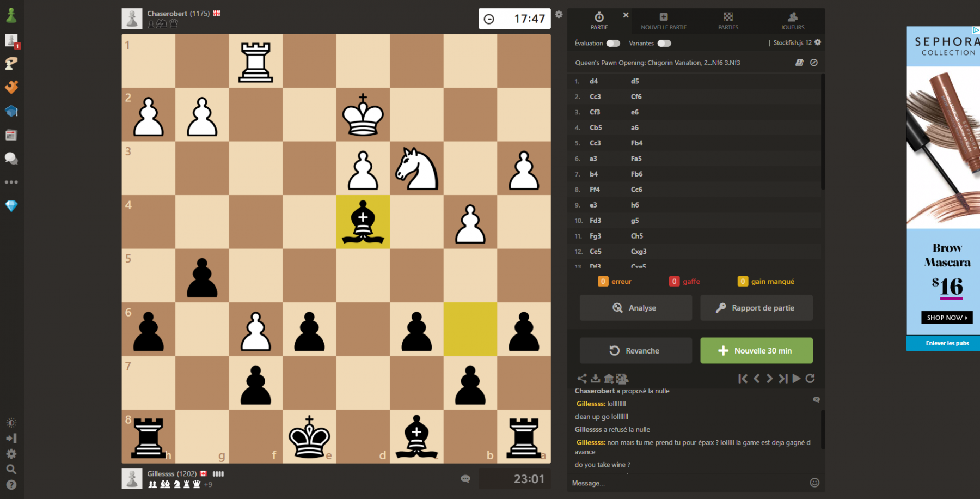Disable chat using the chat bubble icon
This screenshot has height=499, width=980.
816,399
